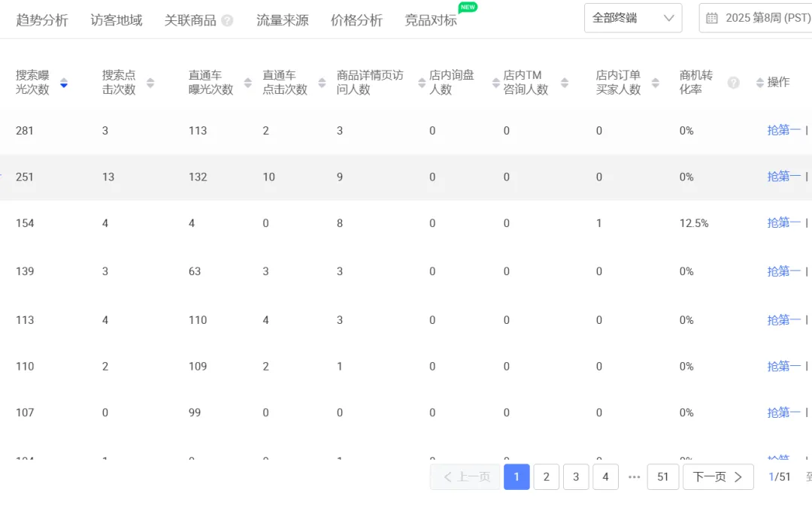Go to pagination page 2
The image size is (812, 517).
pos(547,476)
